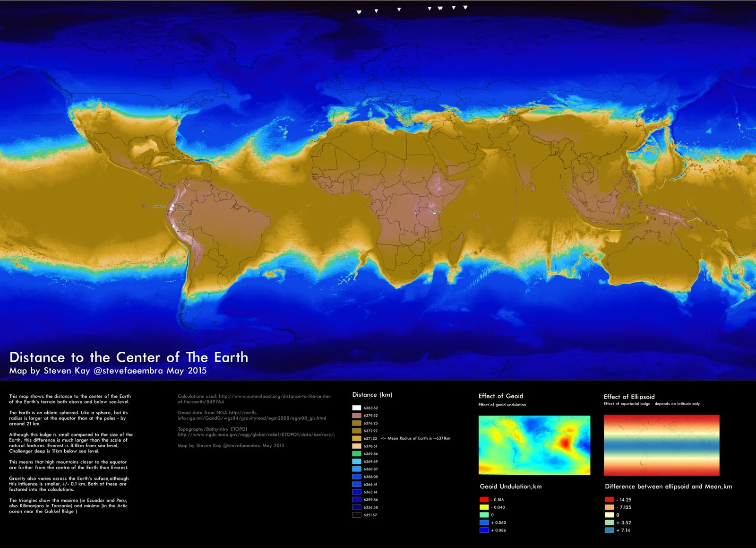Viewport: 756px width, 548px height.
Task: Click the ellipsoid difference 0 swatch
Action: tap(610, 515)
